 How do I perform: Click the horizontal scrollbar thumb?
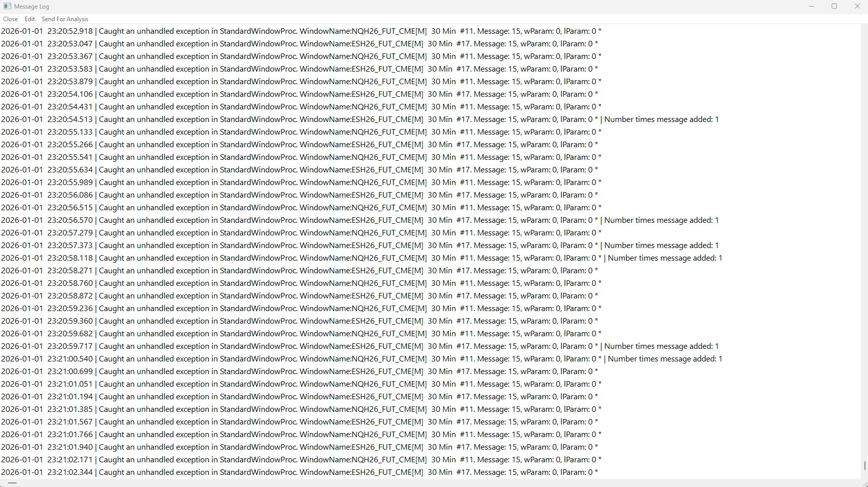[x=12, y=483]
